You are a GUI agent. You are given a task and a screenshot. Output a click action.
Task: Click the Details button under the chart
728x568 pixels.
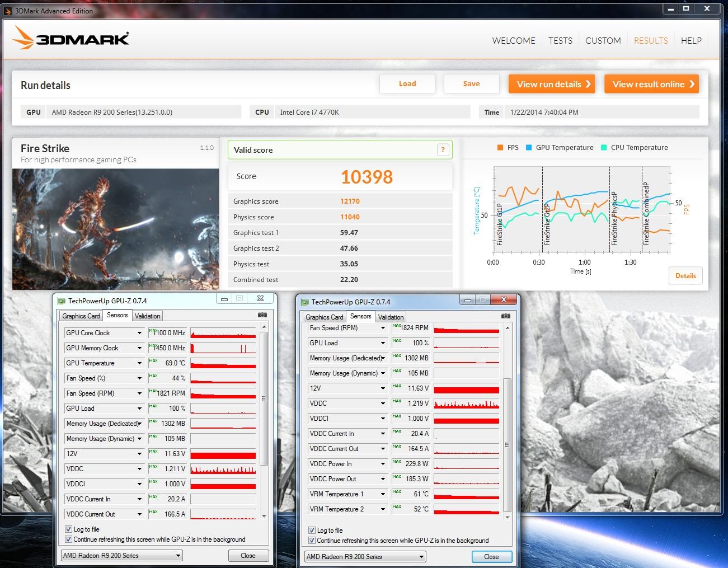(685, 275)
